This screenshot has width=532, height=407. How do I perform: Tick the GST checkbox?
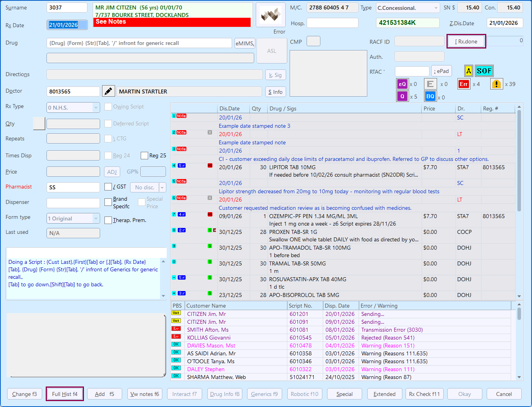[108, 187]
